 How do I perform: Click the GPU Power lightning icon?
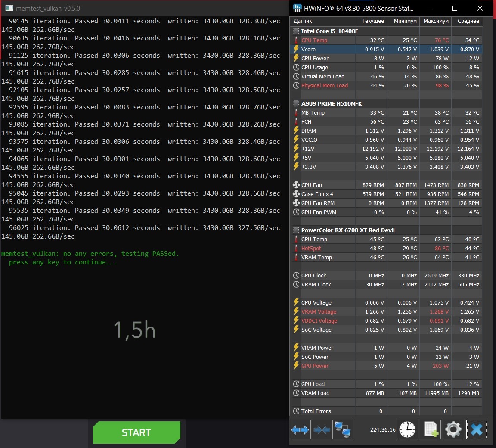click(296, 366)
